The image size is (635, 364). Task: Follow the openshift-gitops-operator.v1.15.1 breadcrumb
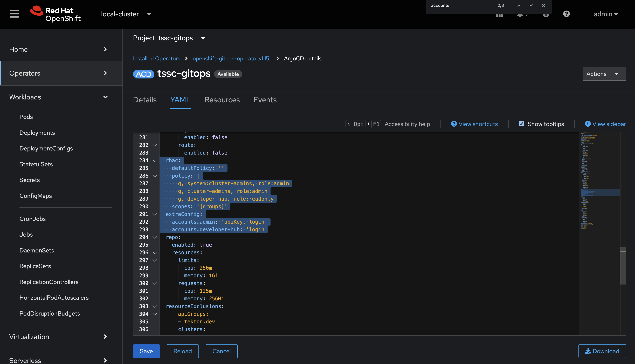tap(232, 59)
